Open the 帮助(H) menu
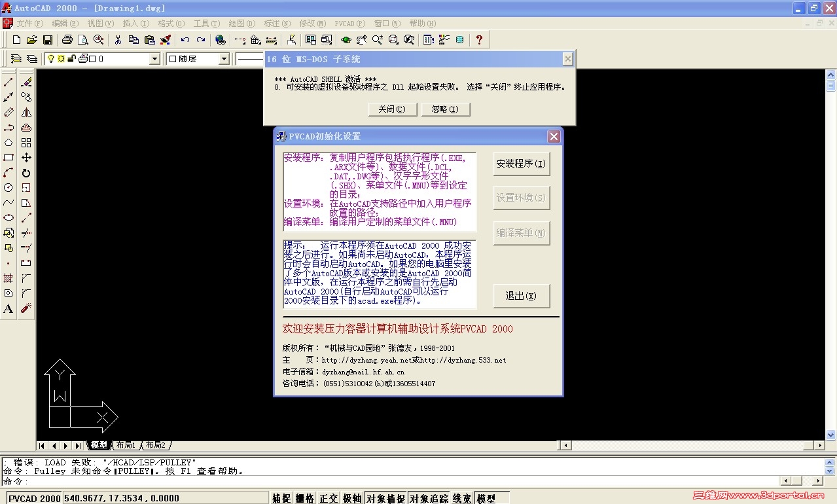 pos(422,24)
